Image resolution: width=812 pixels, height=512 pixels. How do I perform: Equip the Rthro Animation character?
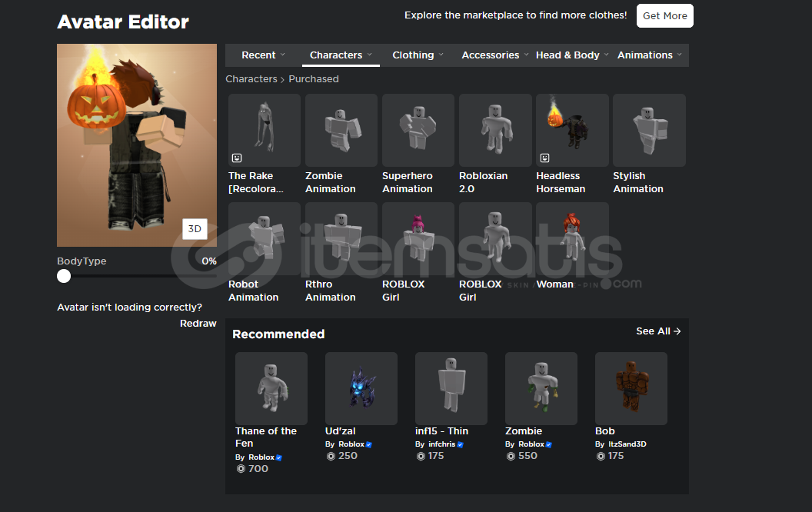pyautogui.click(x=341, y=238)
